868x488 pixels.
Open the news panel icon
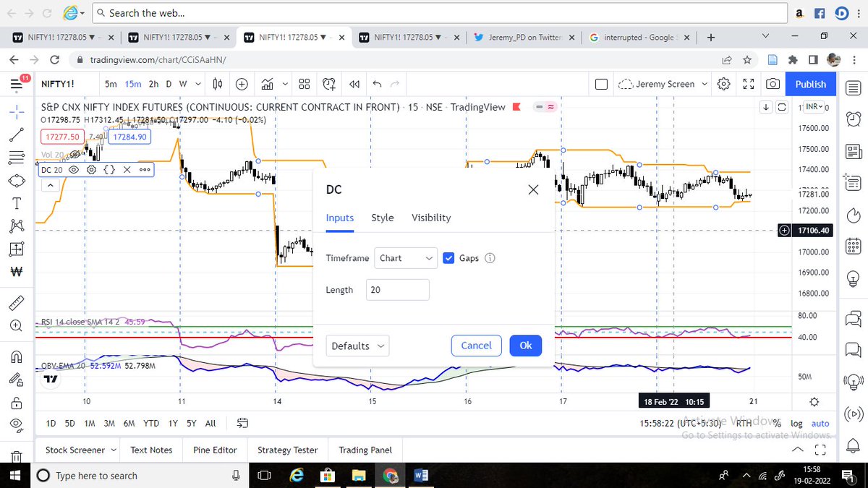pyautogui.click(x=854, y=151)
